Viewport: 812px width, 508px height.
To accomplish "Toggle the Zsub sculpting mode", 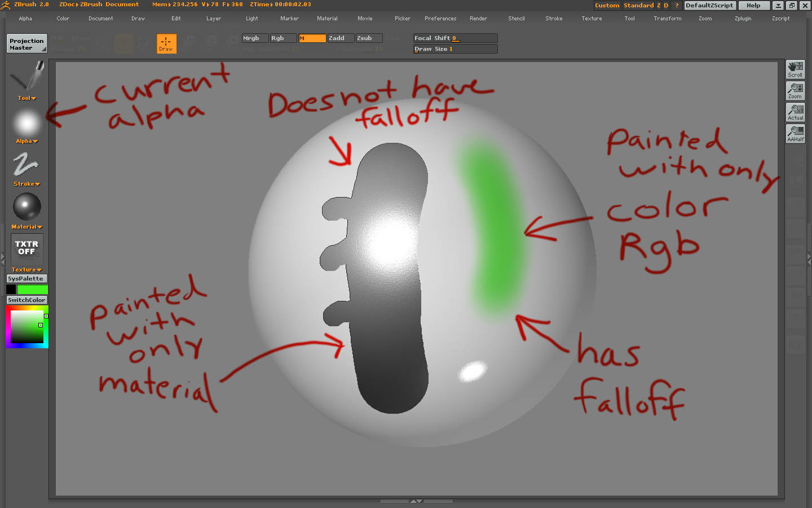I will pos(368,38).
